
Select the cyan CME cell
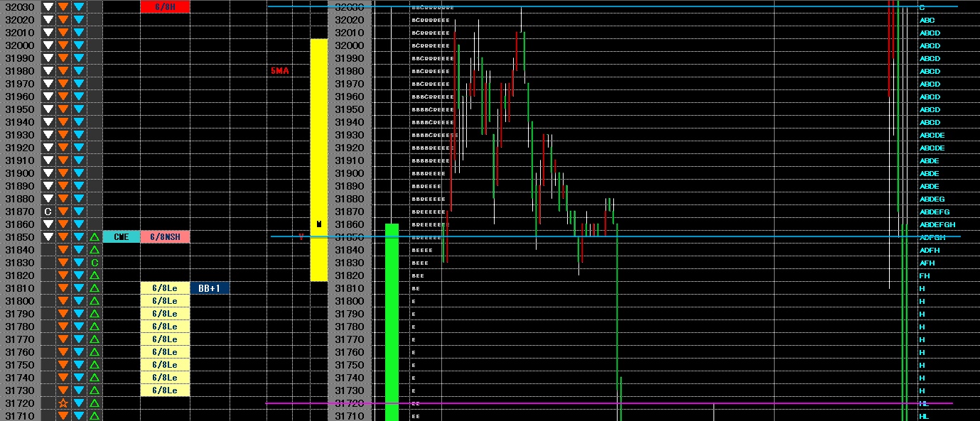tap(122, 237)
